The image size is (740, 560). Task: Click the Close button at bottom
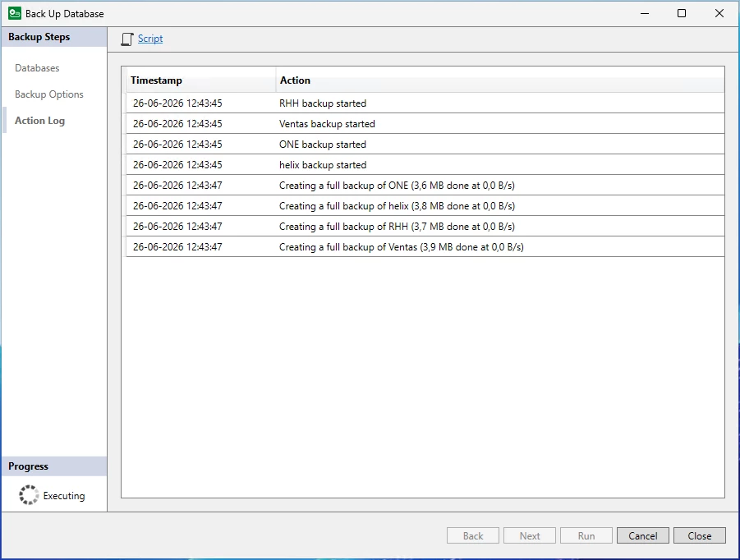tap(700, 535)
